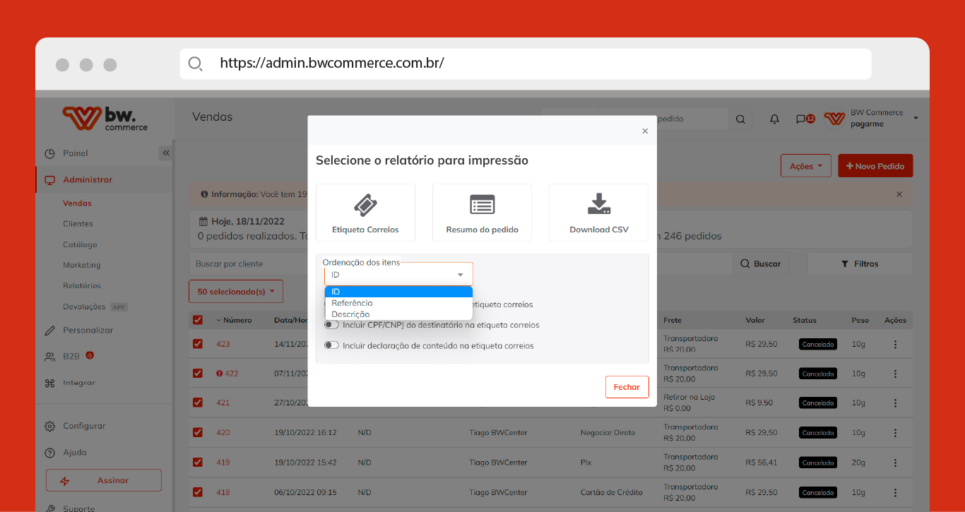
Task: Collapse the sidebar with double chevron
Action: coord(166,153)
